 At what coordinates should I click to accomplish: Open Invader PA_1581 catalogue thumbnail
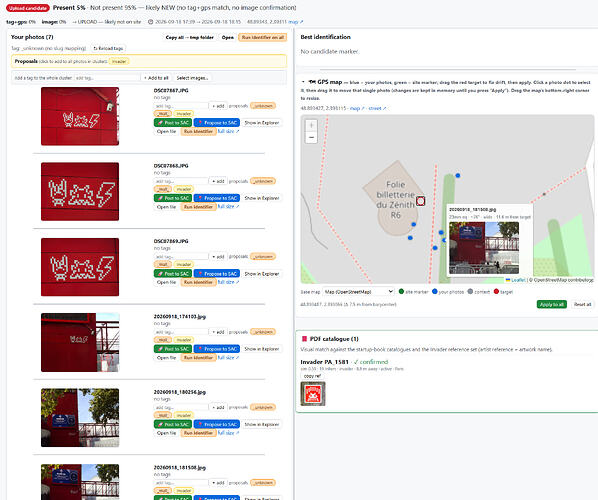313,394
